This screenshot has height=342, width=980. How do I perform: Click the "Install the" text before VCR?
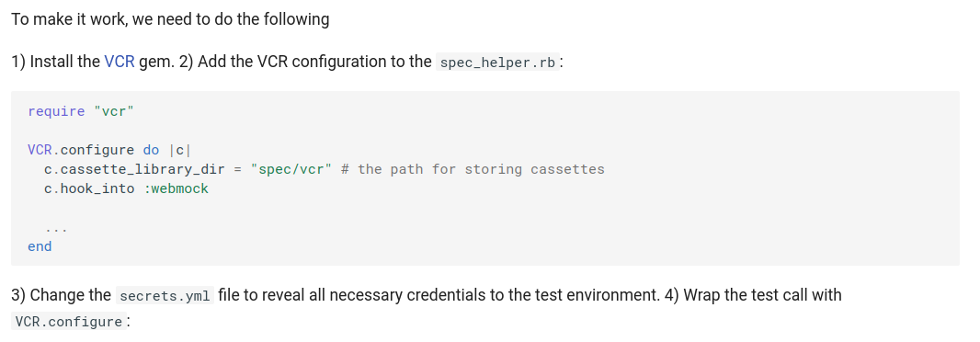click(64, 62)
